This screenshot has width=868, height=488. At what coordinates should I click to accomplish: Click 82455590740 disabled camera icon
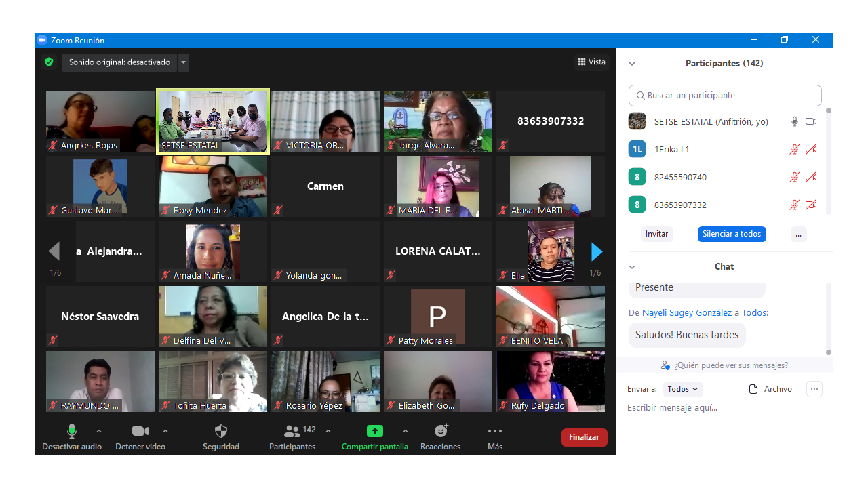coord(811,177)
